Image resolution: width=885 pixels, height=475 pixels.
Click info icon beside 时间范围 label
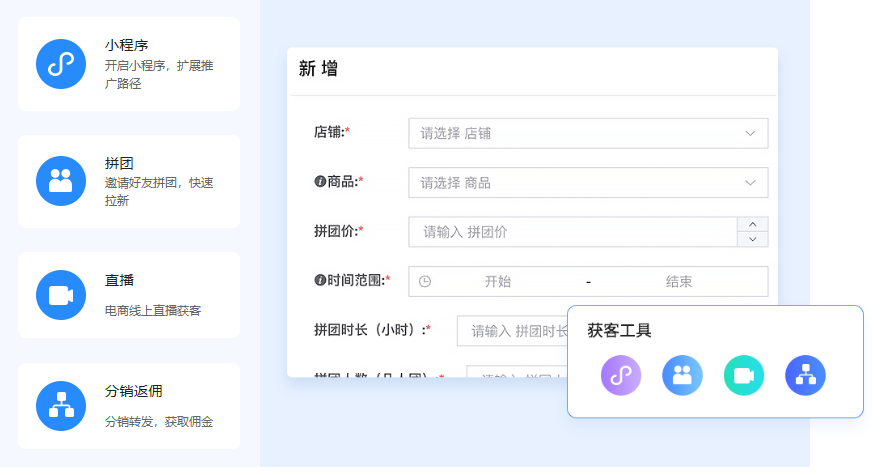tap(320, 280)
